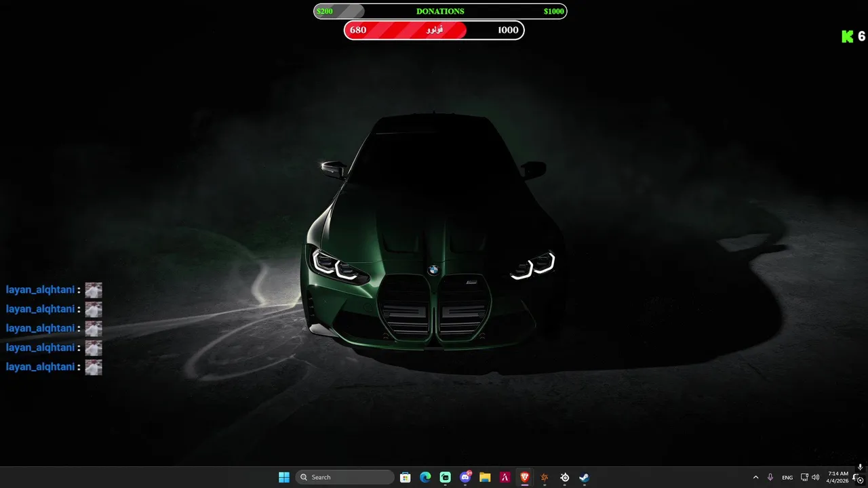Switch the ENG input language indicator

pyautogui.click(x=787, y=477)
